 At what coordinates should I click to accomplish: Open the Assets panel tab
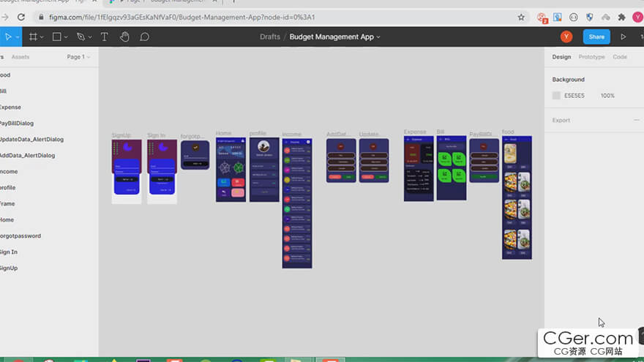click(x=20, y=57)
